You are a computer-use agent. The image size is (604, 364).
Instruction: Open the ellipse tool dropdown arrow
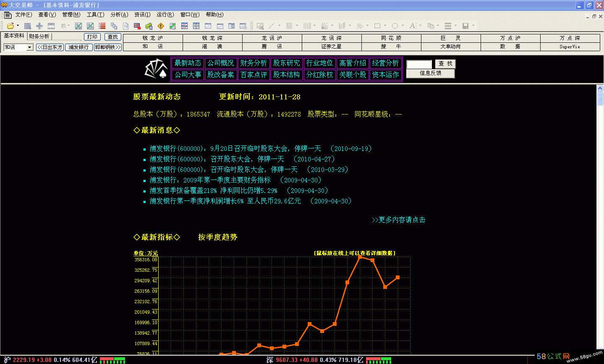tap(403, 26)
